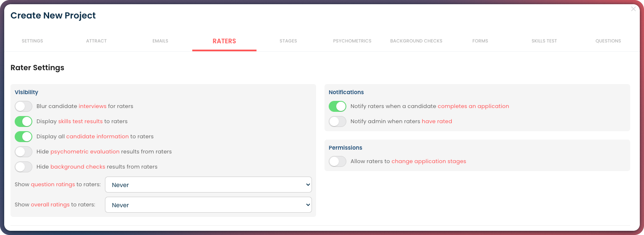Open the Show question ratings dropdown

click(x=208, y=185)
